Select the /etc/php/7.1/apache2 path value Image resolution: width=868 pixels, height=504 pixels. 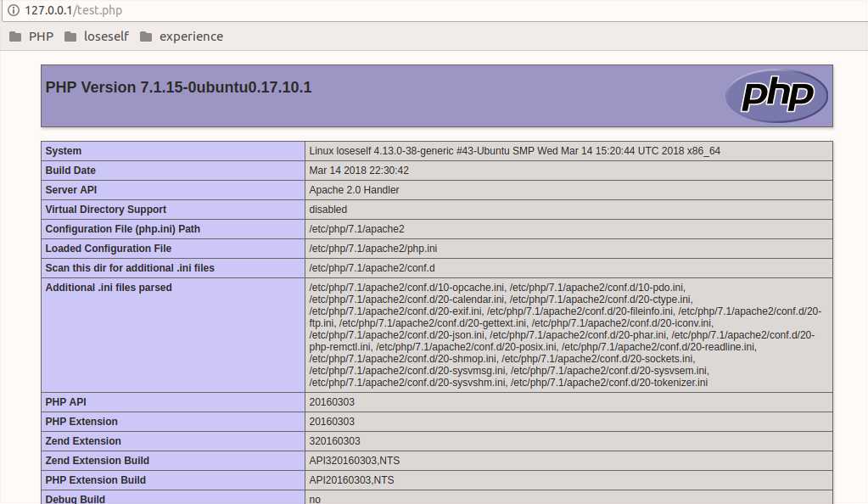pos(356,229)
